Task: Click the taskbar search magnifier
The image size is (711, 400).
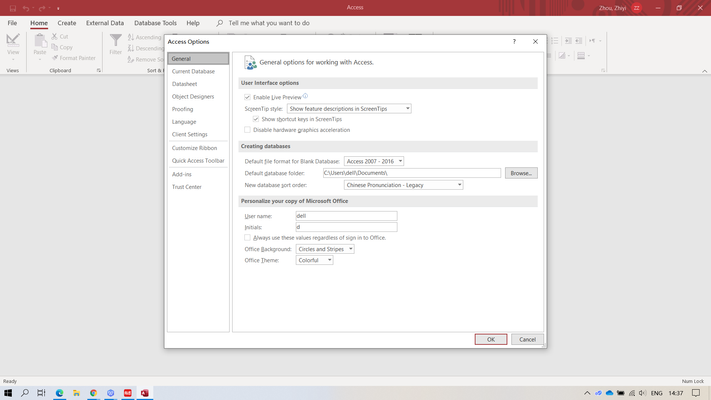Action: tap(25, 393)
